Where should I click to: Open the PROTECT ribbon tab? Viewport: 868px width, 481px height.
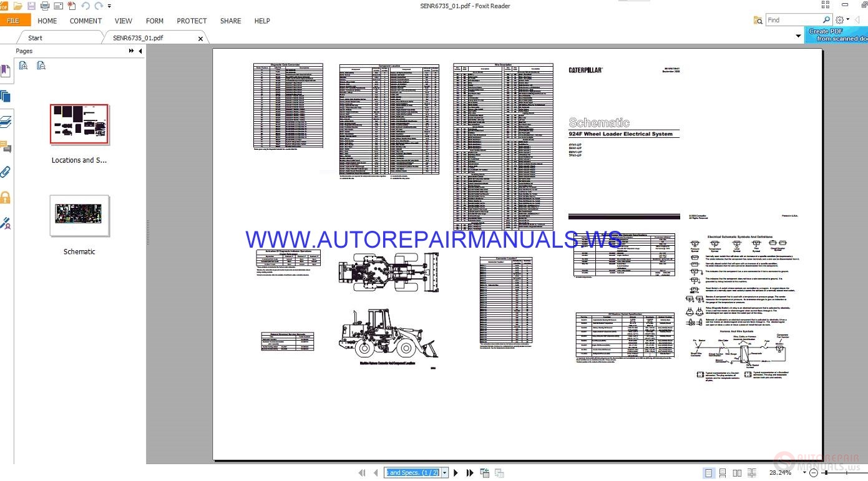point(192,21)
